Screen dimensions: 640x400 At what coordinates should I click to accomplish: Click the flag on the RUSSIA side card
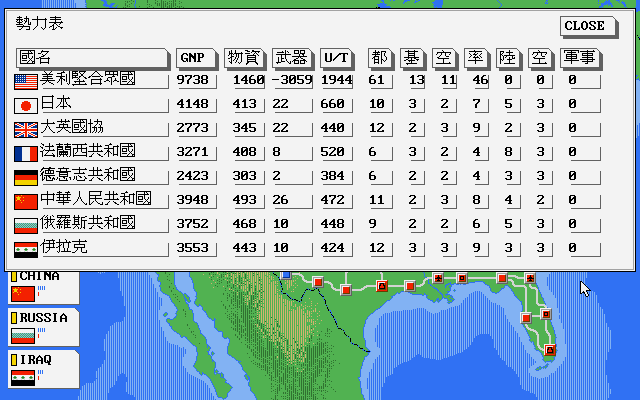point(23,336)
